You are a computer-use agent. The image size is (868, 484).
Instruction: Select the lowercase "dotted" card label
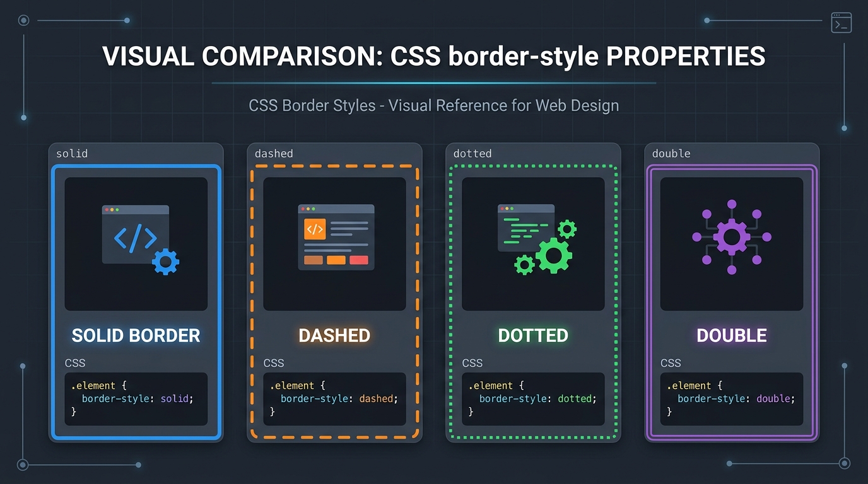coord(472,154)
